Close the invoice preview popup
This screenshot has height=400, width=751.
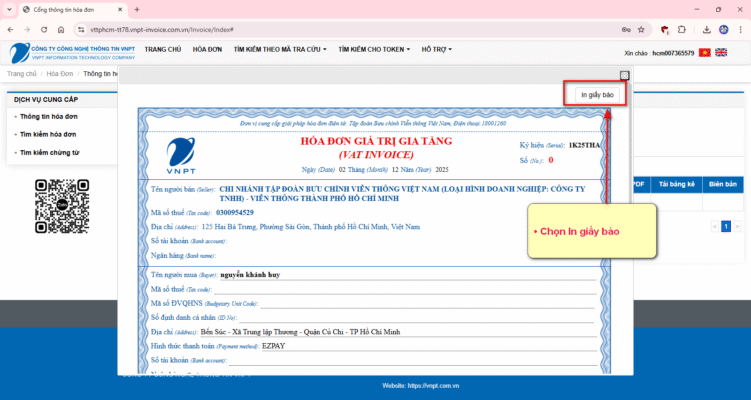[x=624, y=75]
